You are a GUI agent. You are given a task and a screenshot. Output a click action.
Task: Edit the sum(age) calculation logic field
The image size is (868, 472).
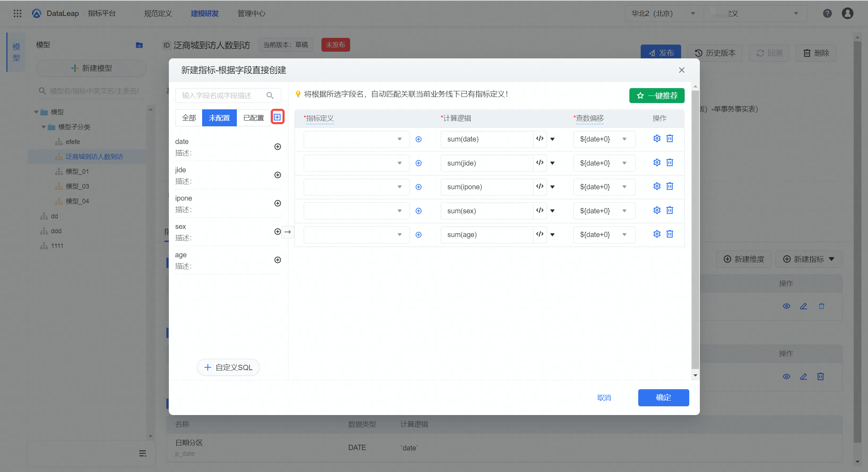(487, 235)
